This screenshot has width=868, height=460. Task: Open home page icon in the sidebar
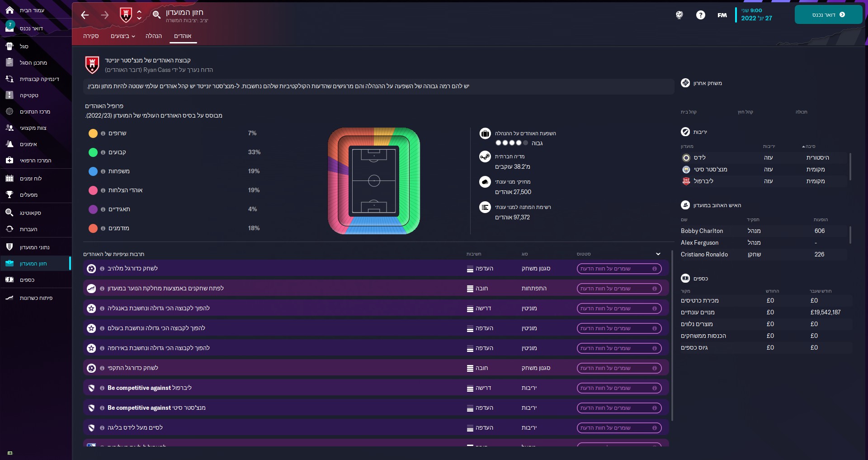[x=9, y=10]
